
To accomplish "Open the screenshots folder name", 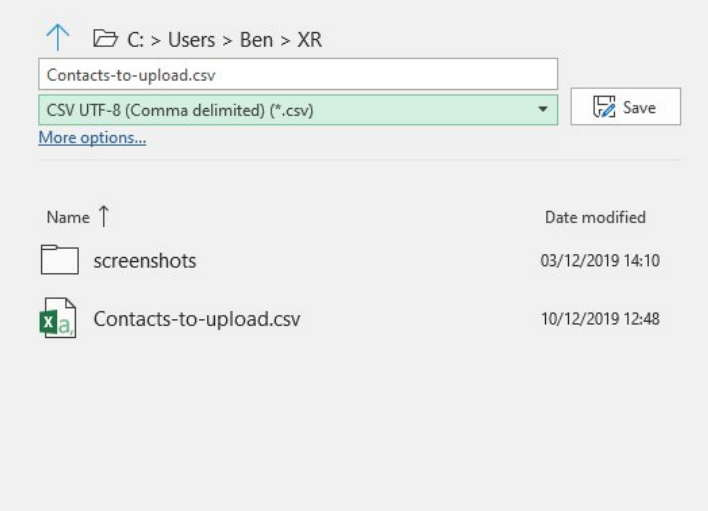I will click(x=145, y=260).
